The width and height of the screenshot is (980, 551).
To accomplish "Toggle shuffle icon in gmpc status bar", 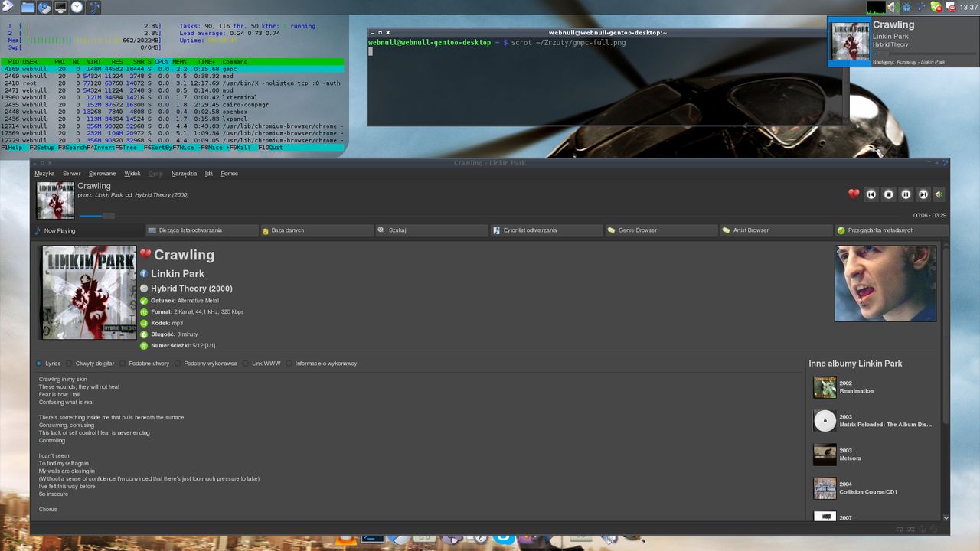I will (x=911, y=529).
